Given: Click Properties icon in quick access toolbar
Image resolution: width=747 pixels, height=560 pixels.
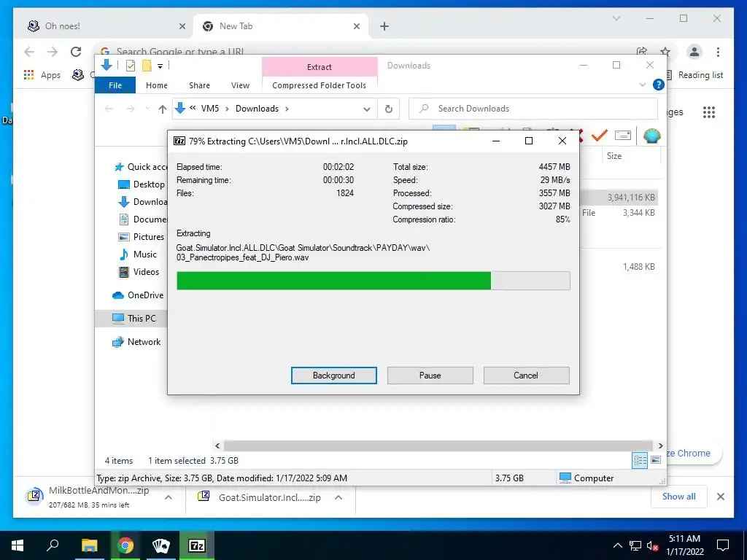Looking at the screenshot, I should [x=131, y=66].
